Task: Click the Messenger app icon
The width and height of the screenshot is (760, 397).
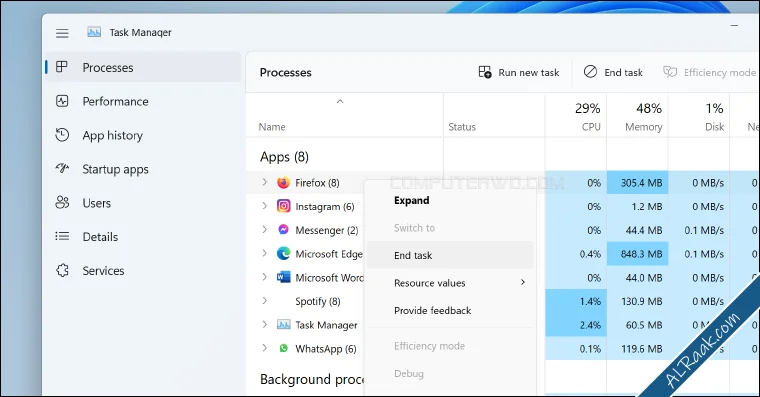Action: 284,230
